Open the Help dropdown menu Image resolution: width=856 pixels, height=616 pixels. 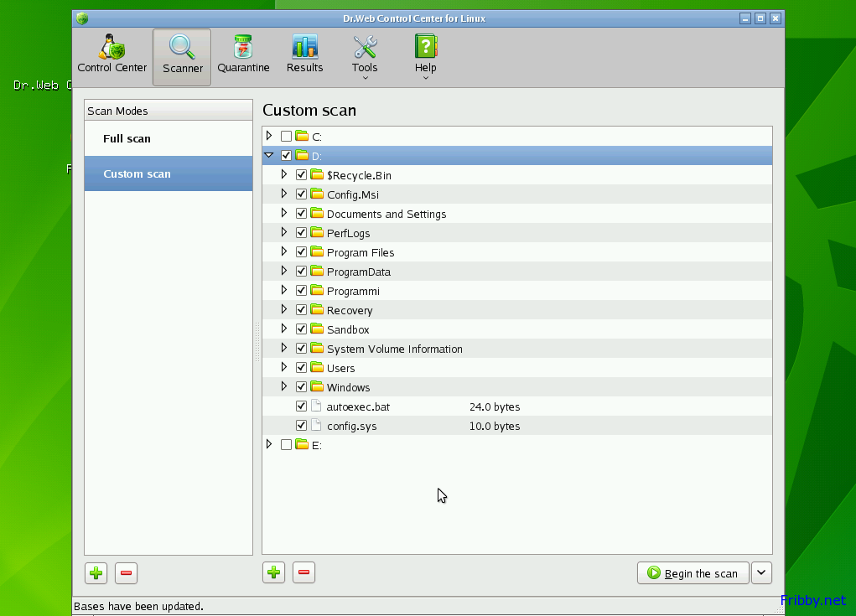[426, 57]
